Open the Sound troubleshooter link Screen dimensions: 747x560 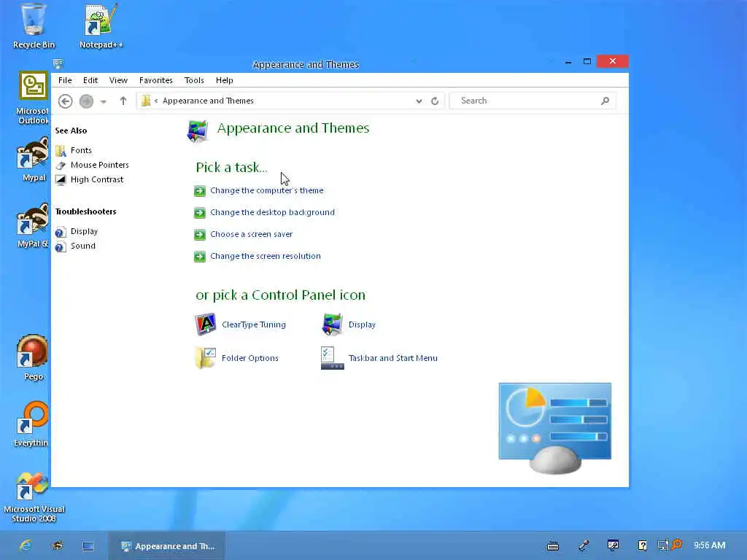83,246
